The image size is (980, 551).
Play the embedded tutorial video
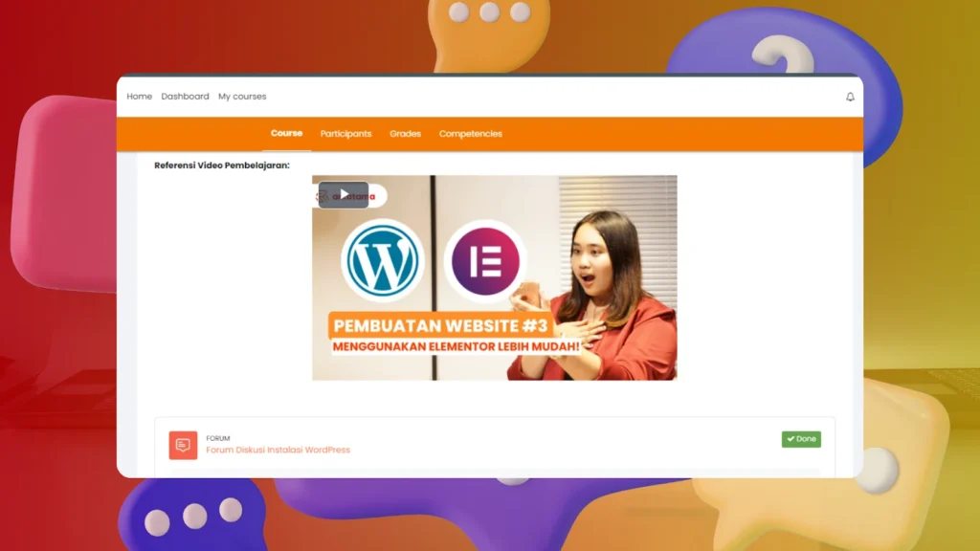tap(344, 194)
